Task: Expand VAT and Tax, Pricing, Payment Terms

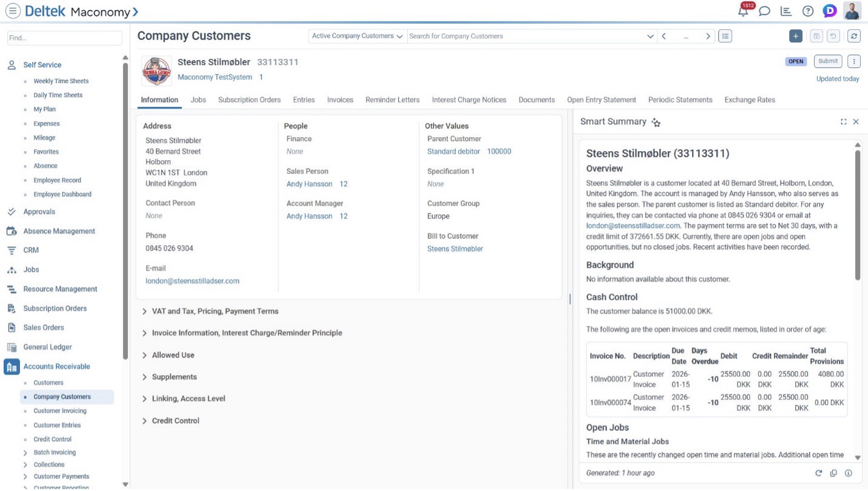Action: click(x=215, y=311)
